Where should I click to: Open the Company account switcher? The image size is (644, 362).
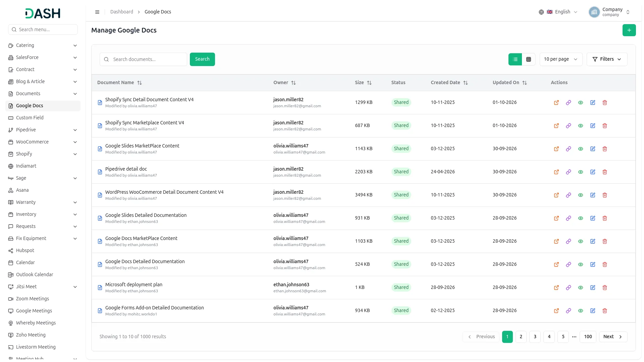coord(609,12)
